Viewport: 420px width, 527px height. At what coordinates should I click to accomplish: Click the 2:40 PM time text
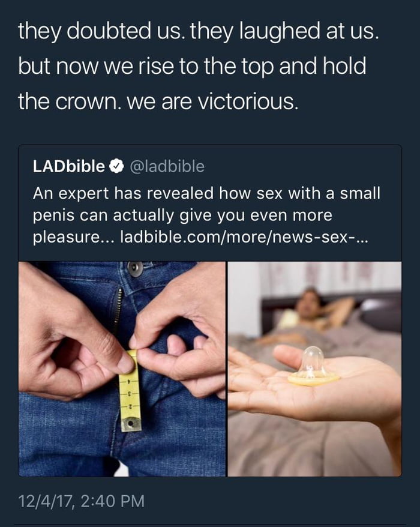(113, 501)
